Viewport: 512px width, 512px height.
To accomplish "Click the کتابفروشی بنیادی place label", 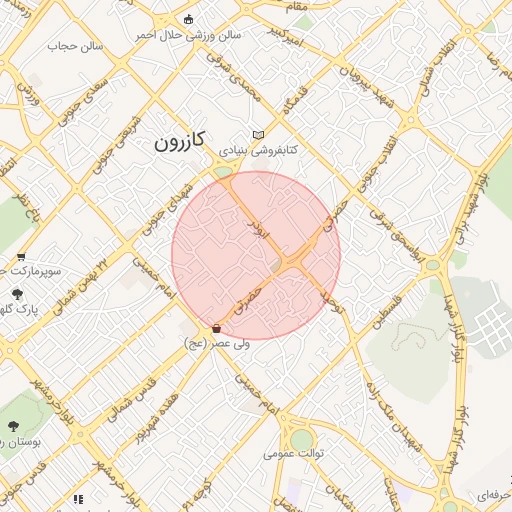I will [x=258, y=151].
